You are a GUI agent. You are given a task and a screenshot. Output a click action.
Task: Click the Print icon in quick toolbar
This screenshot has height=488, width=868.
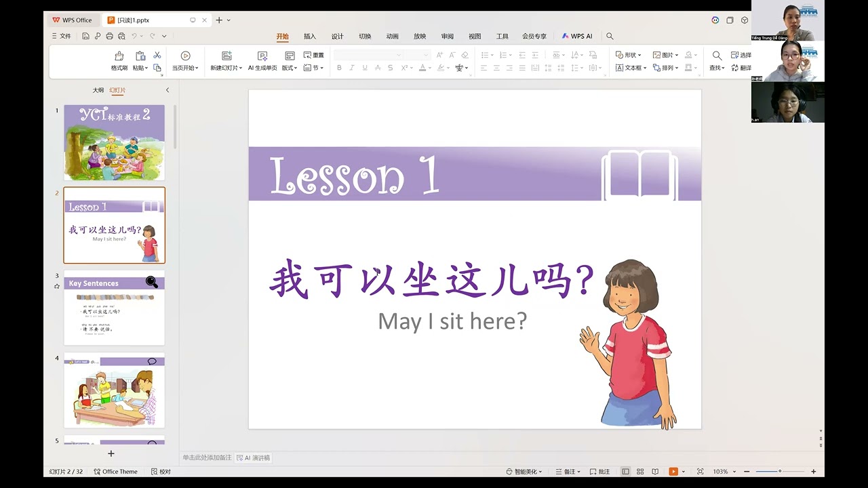coord(109,36)
